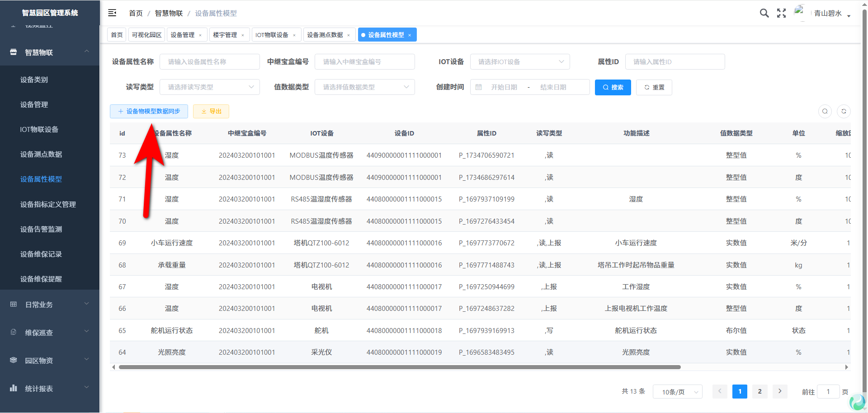Toggle fullscreen mode icon
The width and height of the screenshot is (868, 413).
pyautogui.click(x=781, y=13)
